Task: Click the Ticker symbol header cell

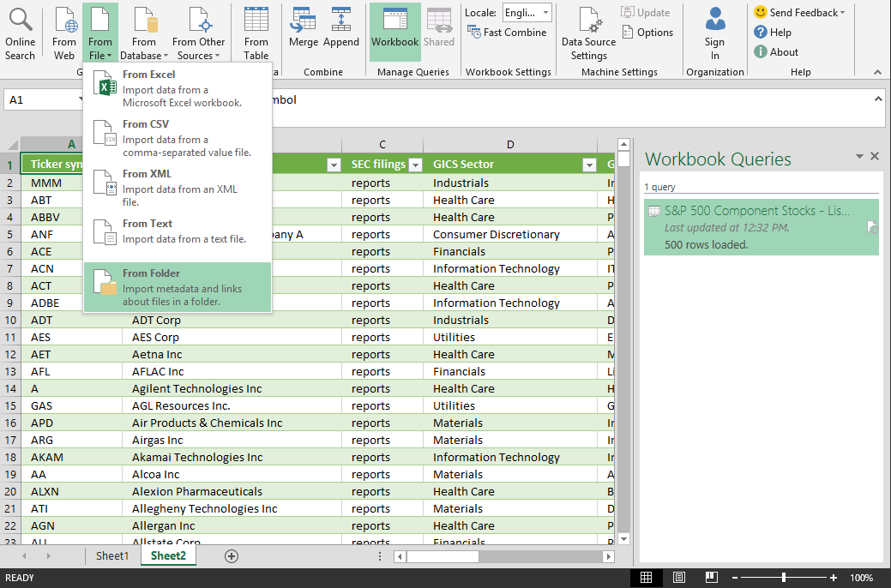Action: (x=52, y=165)
